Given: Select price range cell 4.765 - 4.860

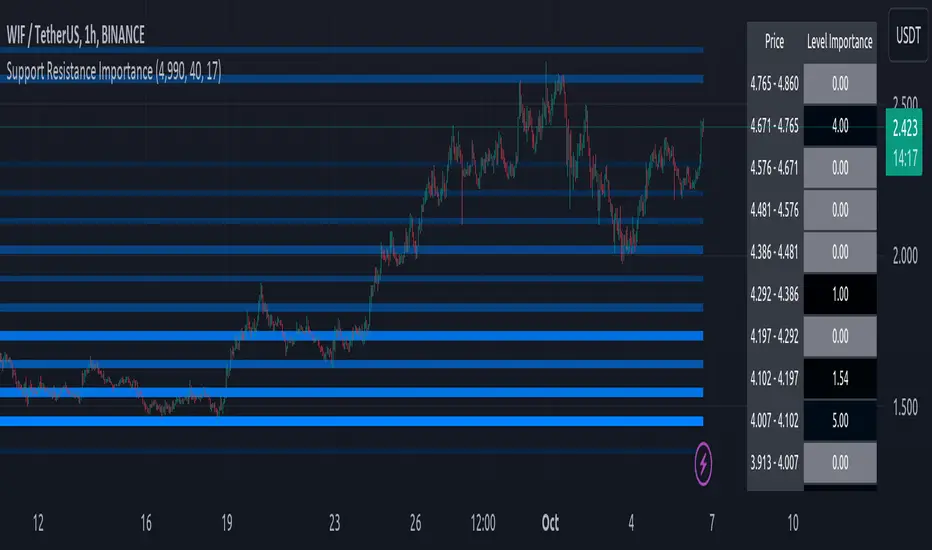Looking at the screenshot, I should point(774,84).
